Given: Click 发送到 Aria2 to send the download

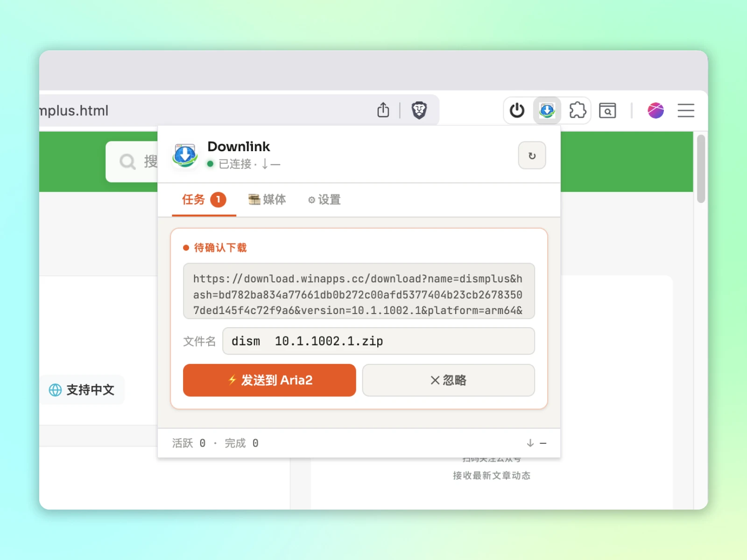Looking at the screenshot, I should point(269,380).
